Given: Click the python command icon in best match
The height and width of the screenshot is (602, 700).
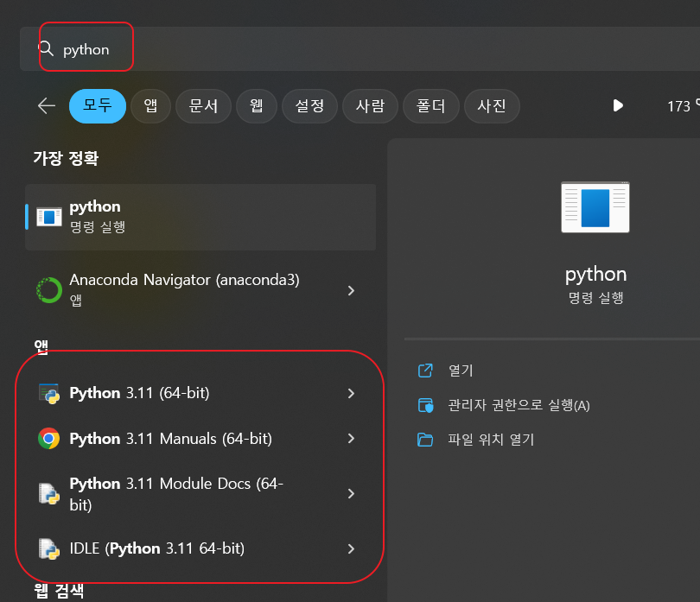Looking at the screenshot, I should (x=49, y=217).
